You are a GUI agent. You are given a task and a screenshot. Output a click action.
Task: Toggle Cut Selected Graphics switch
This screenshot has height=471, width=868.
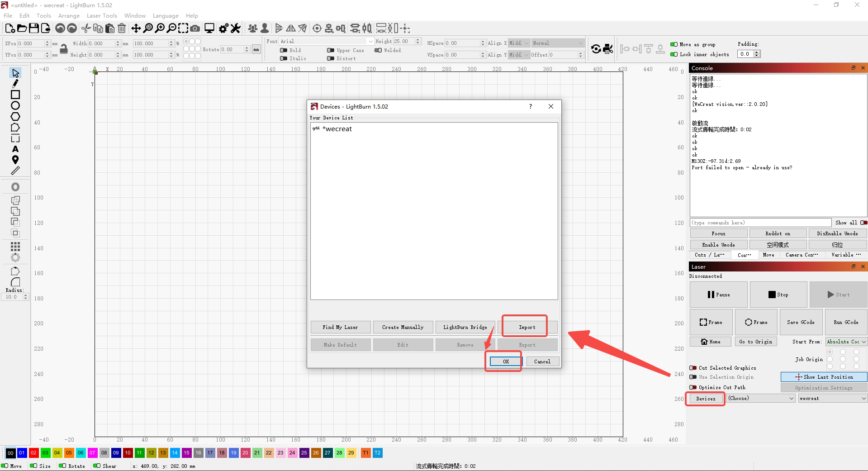[693, 368]
